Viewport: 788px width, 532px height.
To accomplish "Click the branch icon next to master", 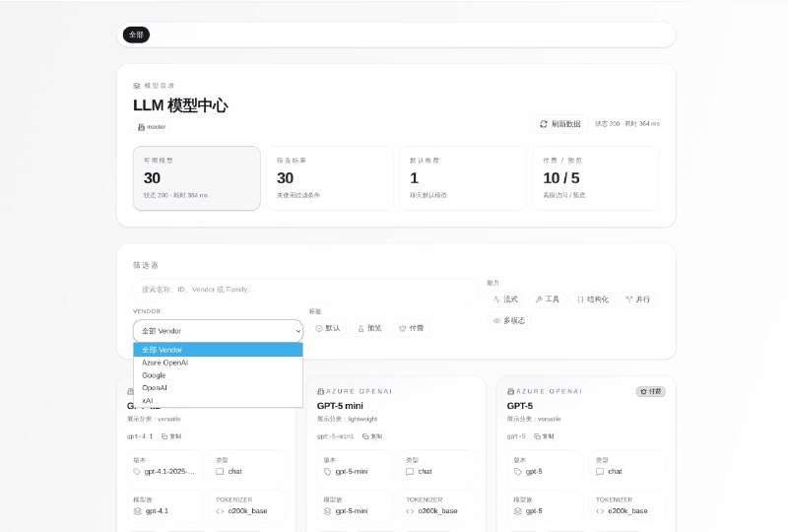I will coord(141,127).
